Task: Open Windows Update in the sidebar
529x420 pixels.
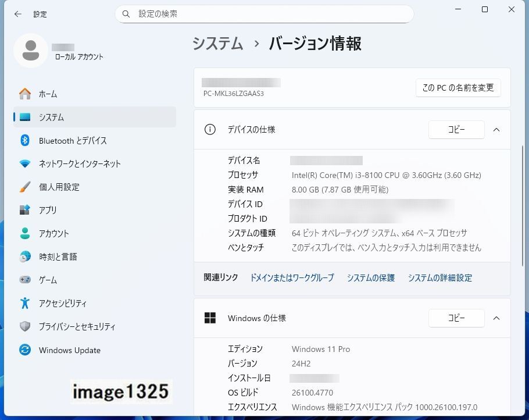Action: coord(94,350)
